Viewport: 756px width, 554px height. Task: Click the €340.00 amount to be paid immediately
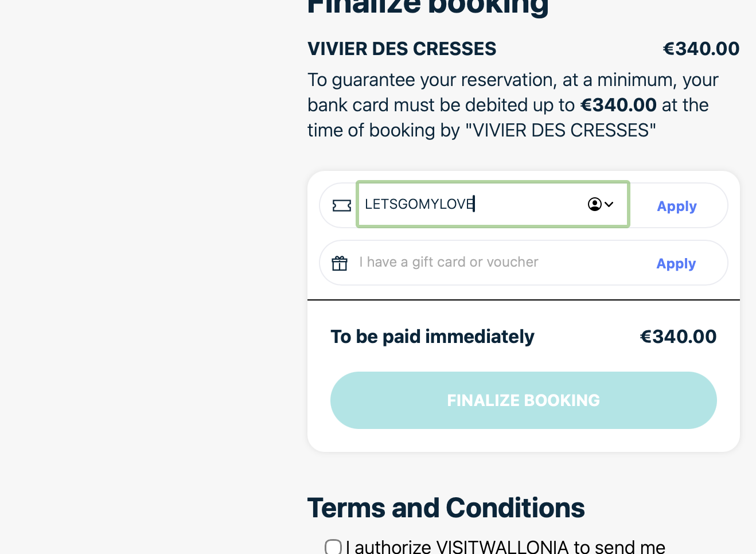(678, 337)
